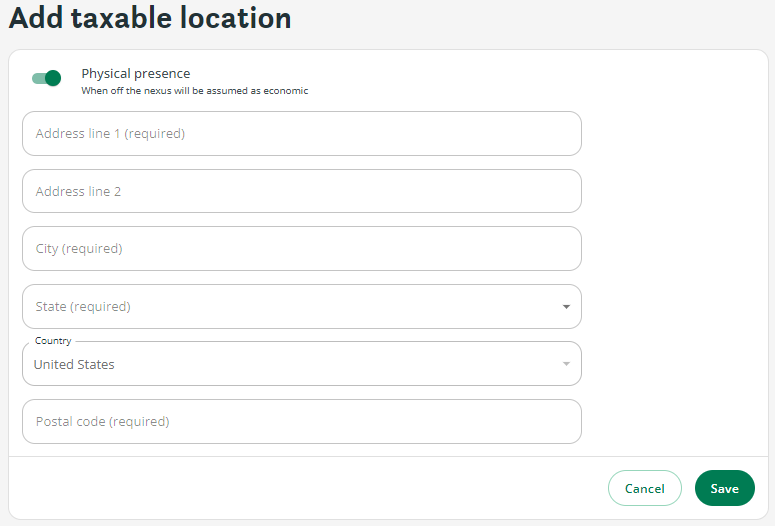
Task: Save the new taxable location
Action: point(725,488)
